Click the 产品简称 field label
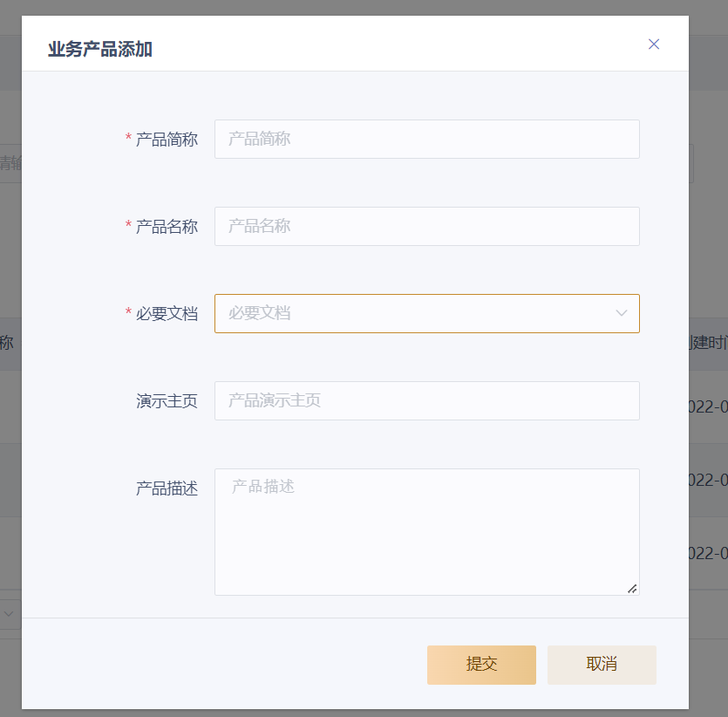The image size is (728, 717). coord(167,140)
